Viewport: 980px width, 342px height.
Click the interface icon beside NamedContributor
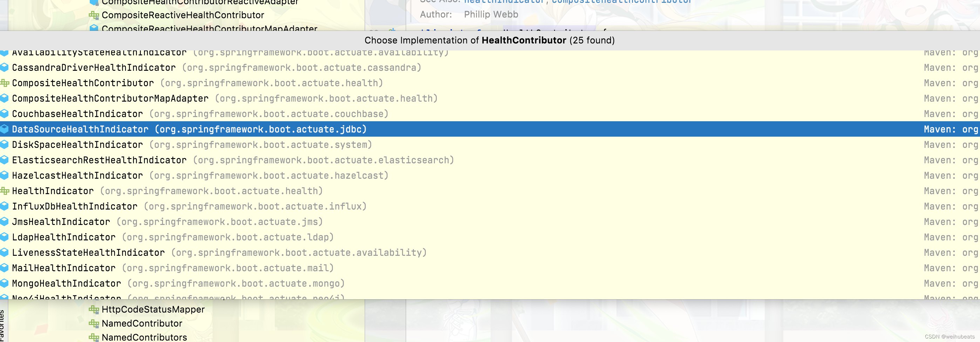[94, 323]
